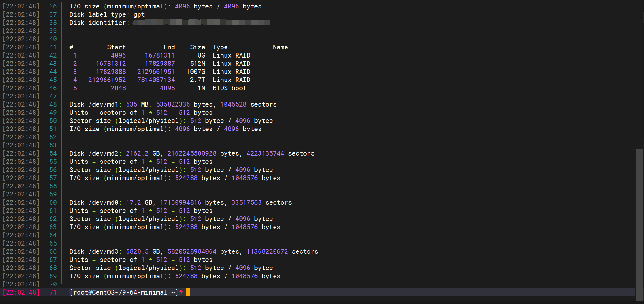
Task: Click line number 60
Action: tap(53, 202)
